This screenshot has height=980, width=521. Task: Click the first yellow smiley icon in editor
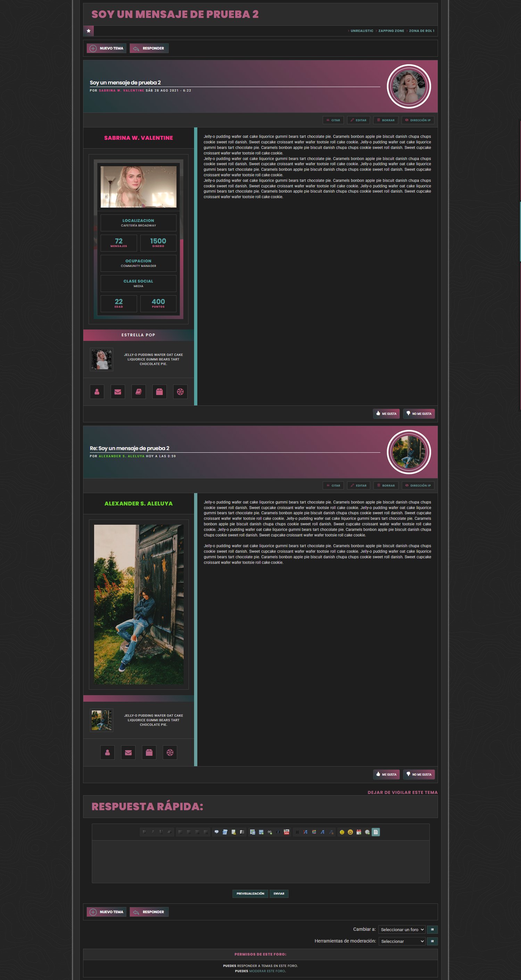(x=342, y=832)
